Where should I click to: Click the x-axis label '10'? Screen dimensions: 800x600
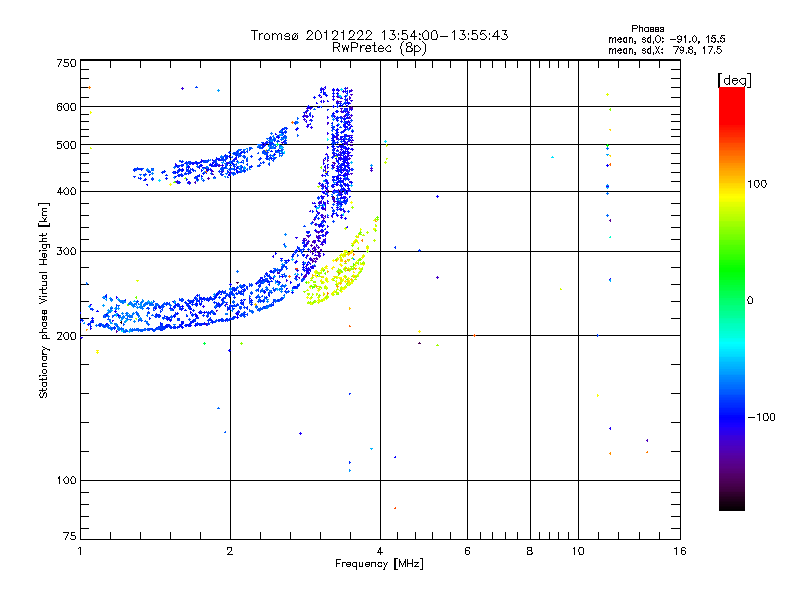click(578, 551)
